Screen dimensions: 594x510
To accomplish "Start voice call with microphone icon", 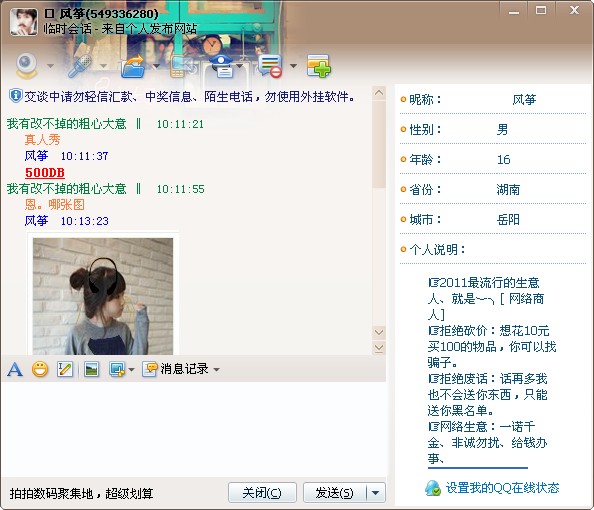I will pyautogui.click(x=80, y=66).
